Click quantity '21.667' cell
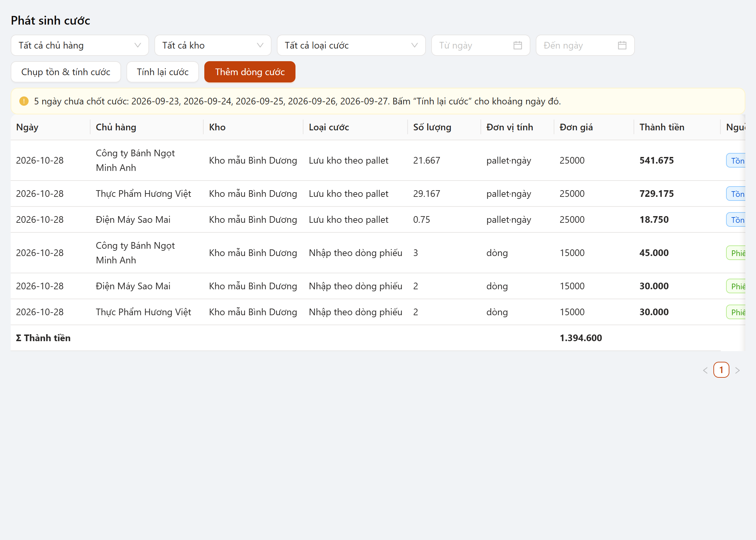This screenshot has height=540, width=756. pos(444,161)
